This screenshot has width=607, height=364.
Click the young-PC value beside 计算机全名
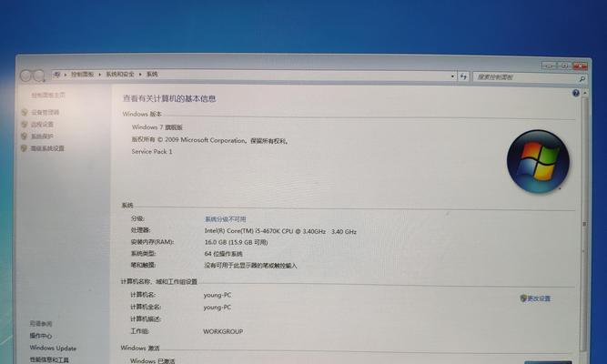pyautogui.click(x=218, y=307)
